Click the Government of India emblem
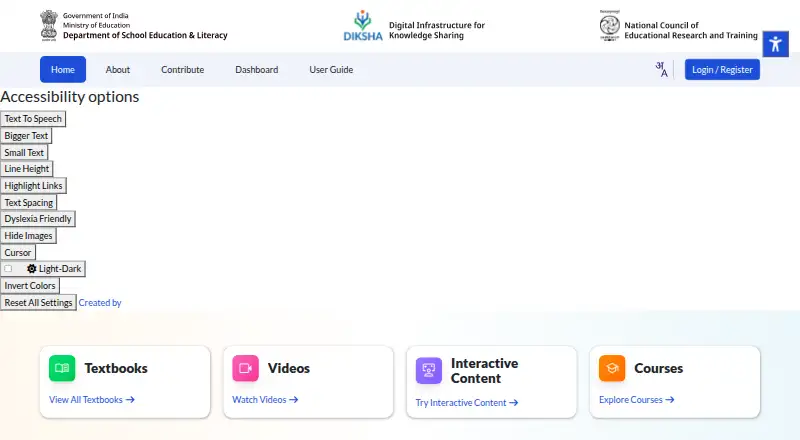The image size is (800, 440). coord(49,26)
